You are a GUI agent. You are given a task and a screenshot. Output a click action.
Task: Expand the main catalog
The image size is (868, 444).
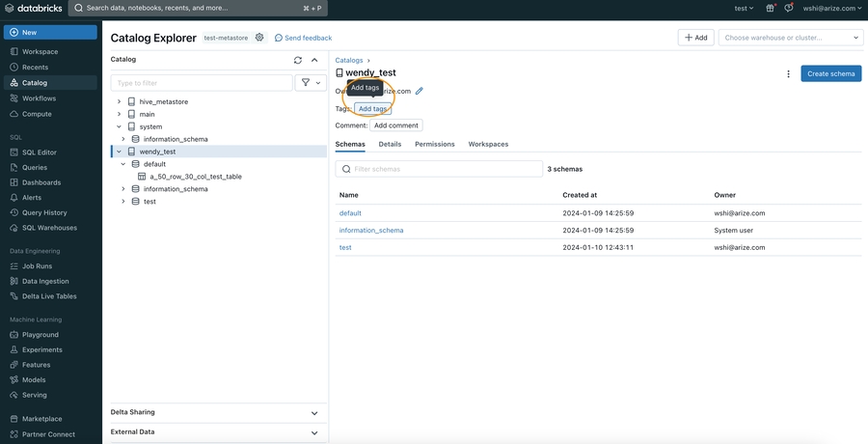click(119, 114)
